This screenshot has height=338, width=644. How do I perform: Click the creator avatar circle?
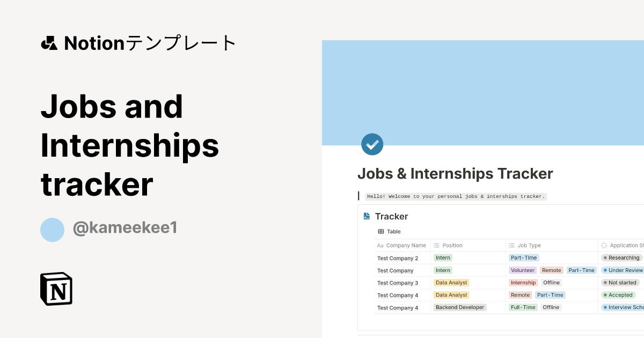[52, 230]
